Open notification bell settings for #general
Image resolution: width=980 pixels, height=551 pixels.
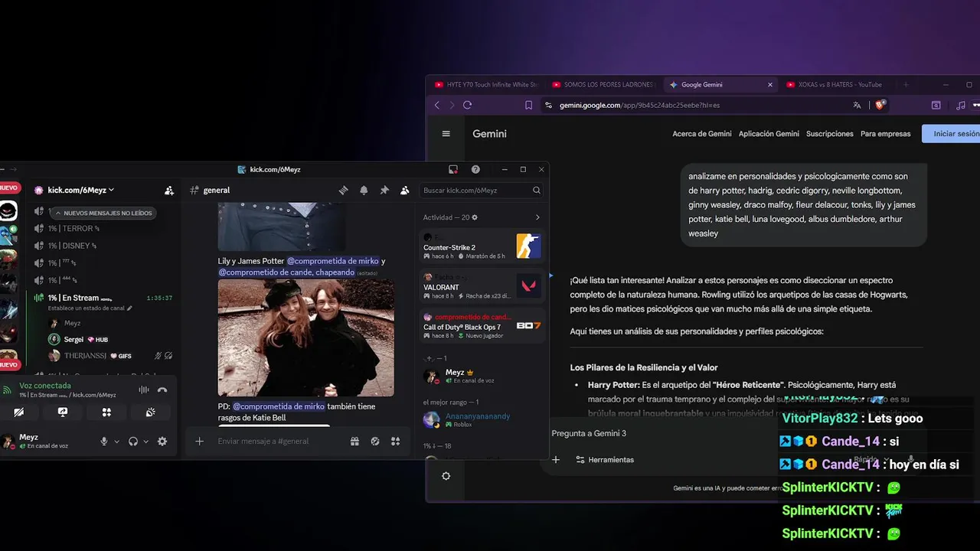point(364,191)
